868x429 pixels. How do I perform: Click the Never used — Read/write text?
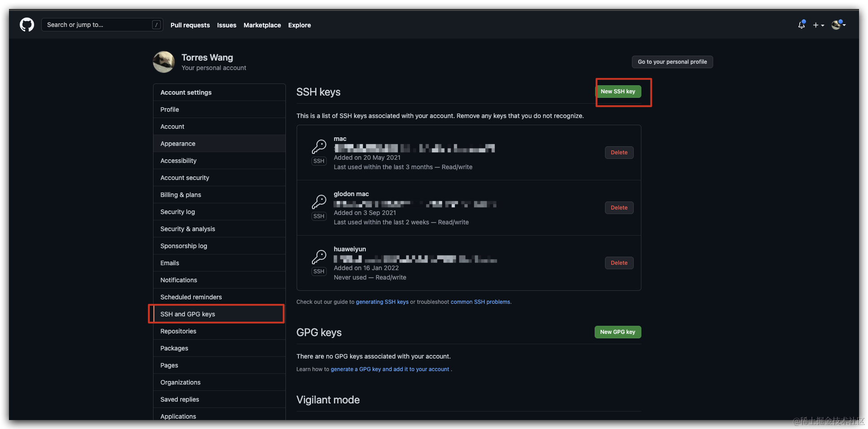pos(370,277)
